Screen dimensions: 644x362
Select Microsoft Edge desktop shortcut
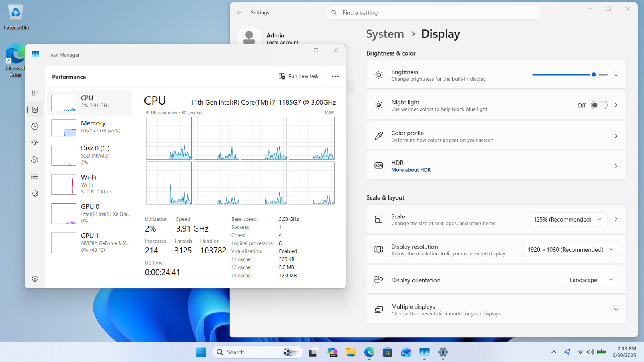(15, 60)
